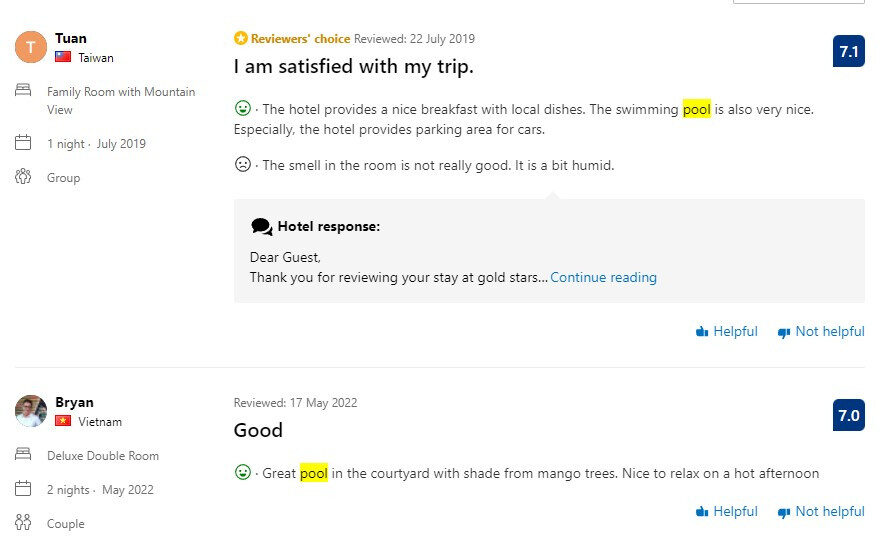The width and height of the screenshot is (883, 555).
Task: Click the Taiwan flag icon
Action: [x=63, y=58]
